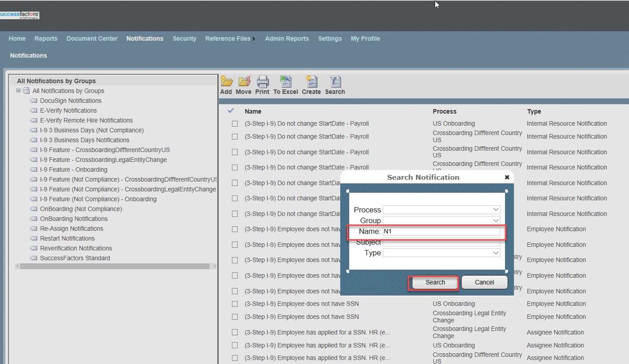Image resolution: width=629 pixels, height=364 pixels.
Task: Check applied for SSN US Onboarding row
Action: pos(235,346)
